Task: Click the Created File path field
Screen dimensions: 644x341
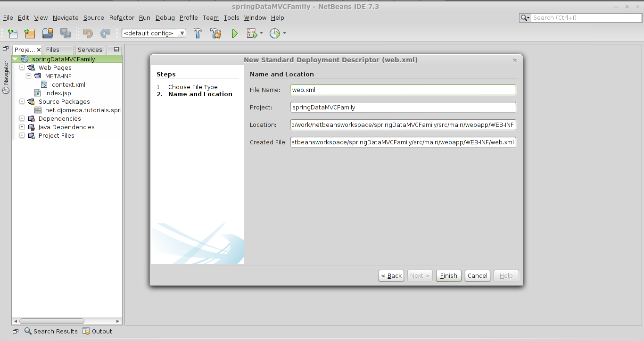Action: [x=403, y=142]
